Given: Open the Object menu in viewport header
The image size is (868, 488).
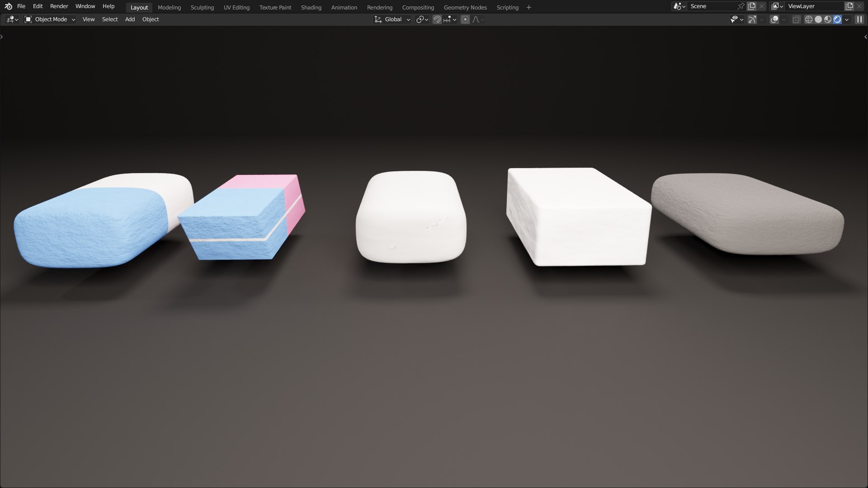Looking at the screenshot, I should click(151, 19).
